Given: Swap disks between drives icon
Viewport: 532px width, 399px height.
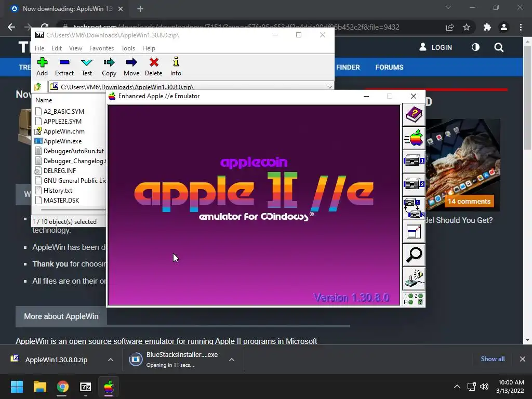Looking at the screenshot, I should [x=414, y=208].
